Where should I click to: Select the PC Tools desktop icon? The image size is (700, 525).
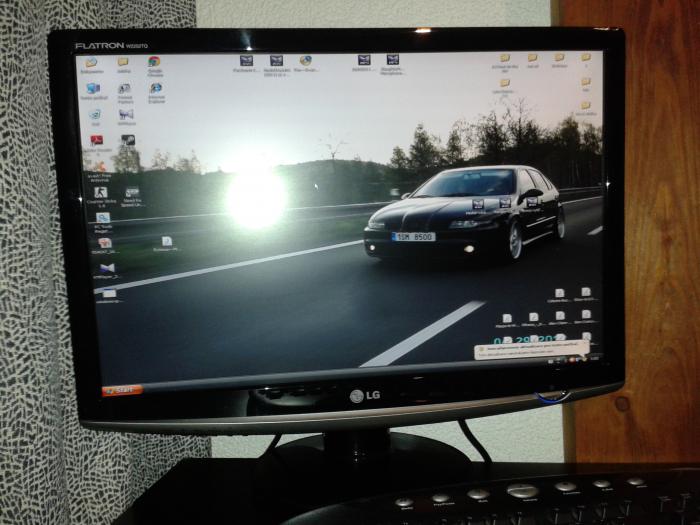[x=103, y=218]
